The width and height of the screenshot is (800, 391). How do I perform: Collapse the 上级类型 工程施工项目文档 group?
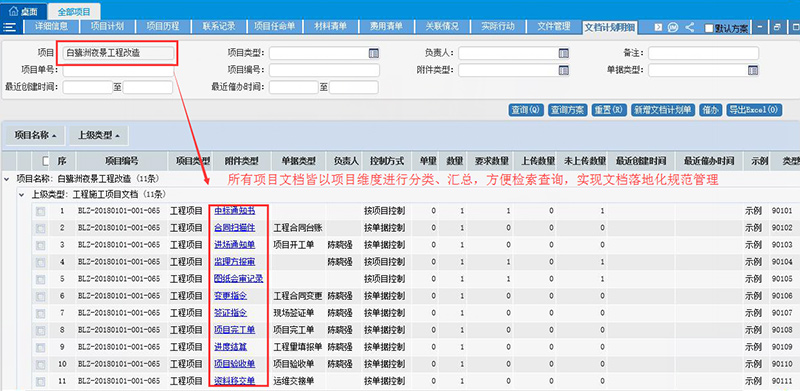click(21, 194)
